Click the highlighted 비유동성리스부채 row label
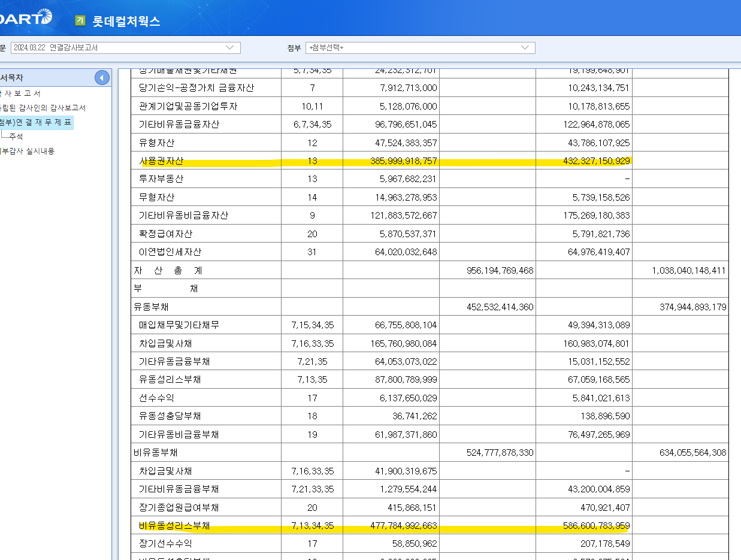The height and width of the screenshot is (560, 741). point(174,526)
